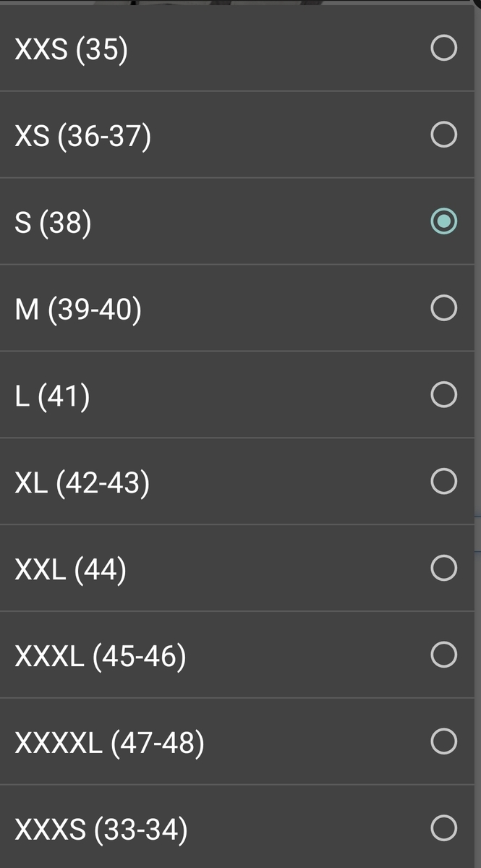Tap the XXXL (45-46) size label
The width and height of the screenshot is (481, 868).
click(x=100, y=657)
